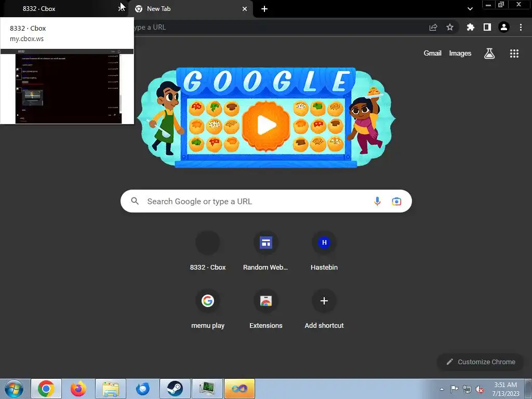This screenshot has width=532, height=399.
Task: Start voice search with microphone icon
Action: (x=377, y=201)
